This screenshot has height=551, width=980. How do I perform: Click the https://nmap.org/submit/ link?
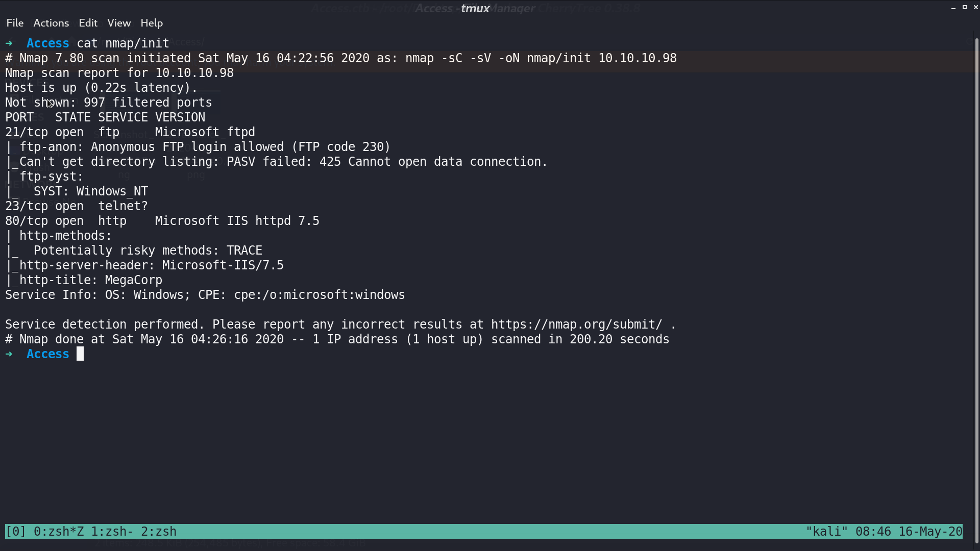[577, 324]
